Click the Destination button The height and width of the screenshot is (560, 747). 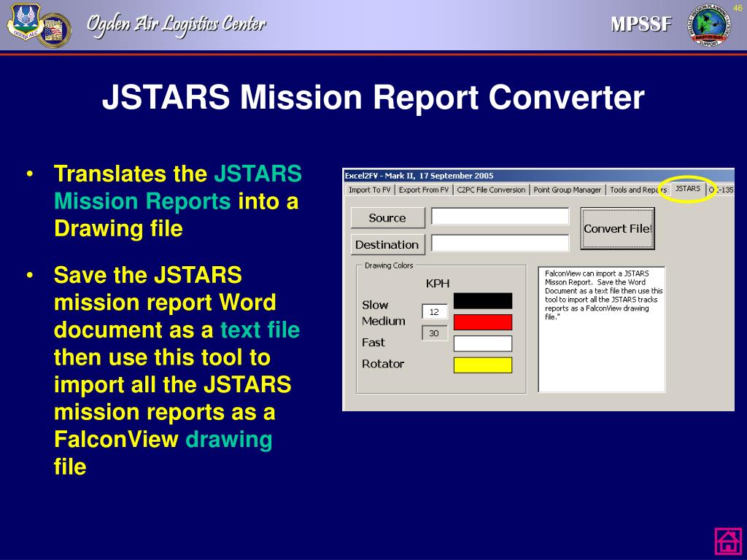tap(387, 245)
